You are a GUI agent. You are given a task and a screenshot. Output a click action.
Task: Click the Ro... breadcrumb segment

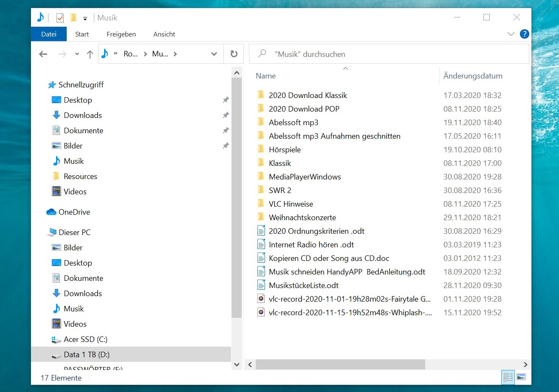130,54
